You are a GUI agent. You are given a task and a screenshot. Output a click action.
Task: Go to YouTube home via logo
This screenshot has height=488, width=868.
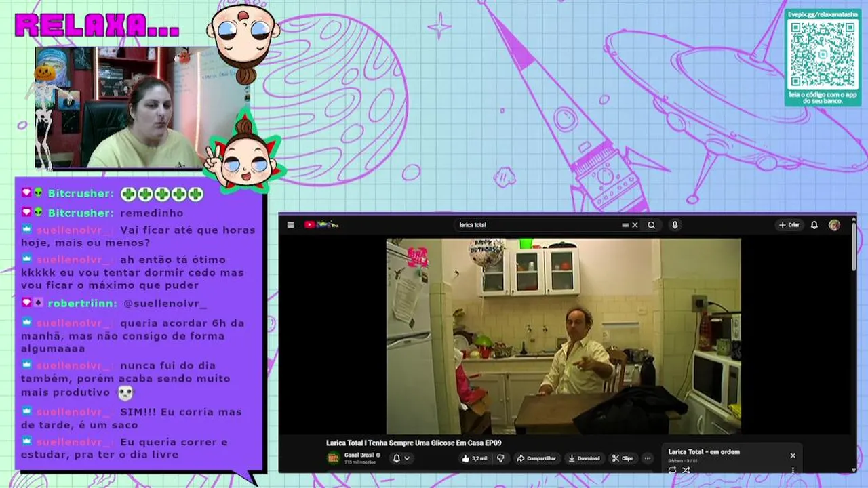click(321, 225)
